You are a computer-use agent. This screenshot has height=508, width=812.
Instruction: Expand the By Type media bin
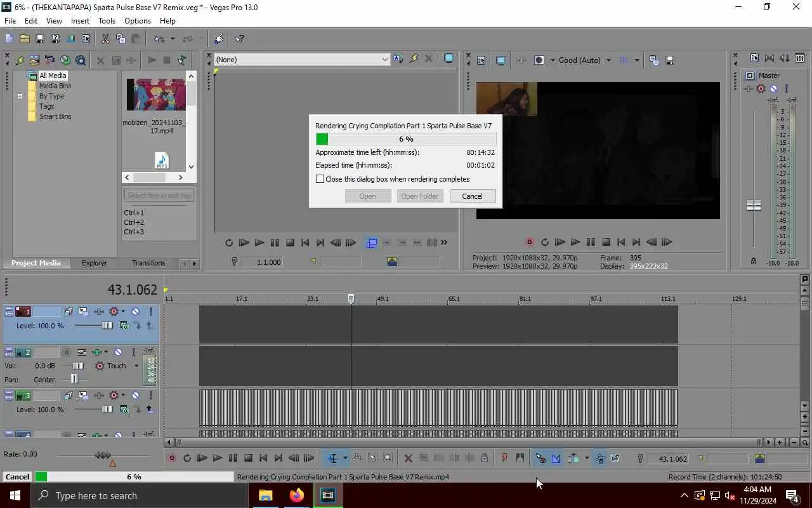(20, 97)
